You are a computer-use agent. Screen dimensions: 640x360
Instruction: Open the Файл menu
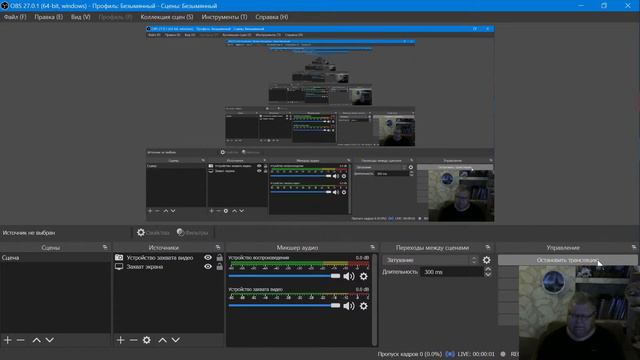(15, 17)
